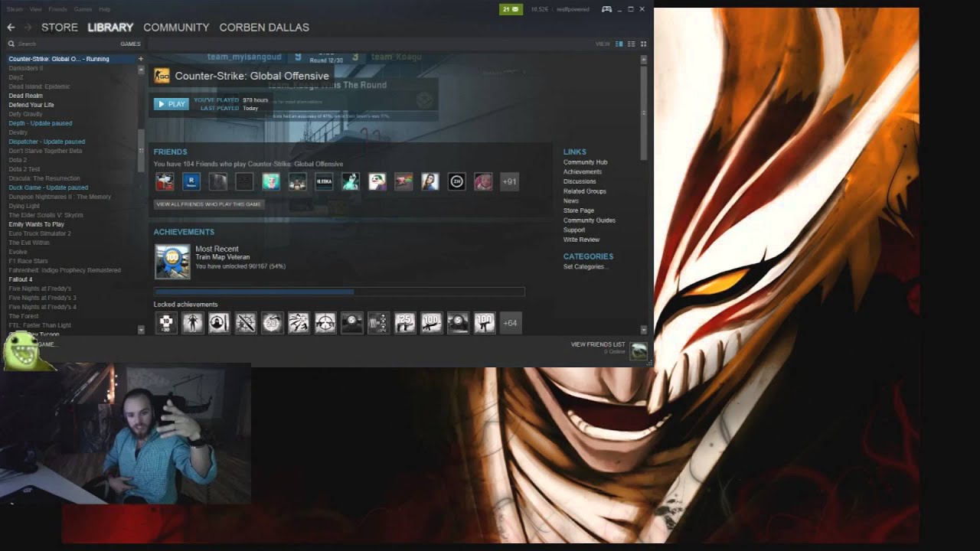Go to the COMMUNITY tab
Screen dimensions: 980x551
pyautogui.click(x=176, y=28)
